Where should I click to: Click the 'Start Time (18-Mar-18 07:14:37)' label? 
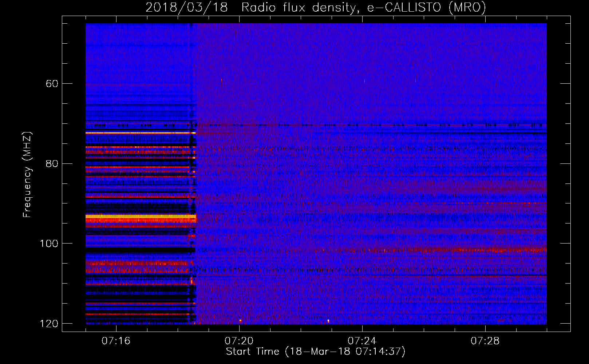[316, 352]
